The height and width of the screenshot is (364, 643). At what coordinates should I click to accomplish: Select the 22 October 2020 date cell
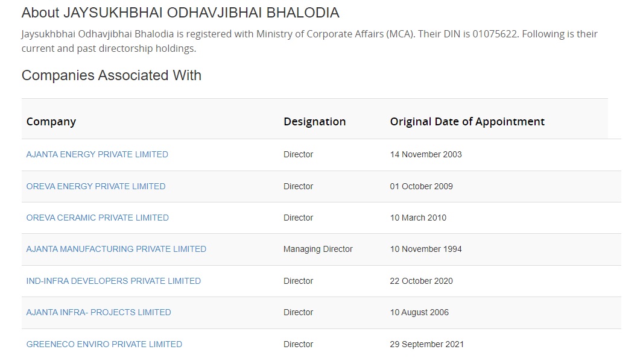click(x=421, y=281)
